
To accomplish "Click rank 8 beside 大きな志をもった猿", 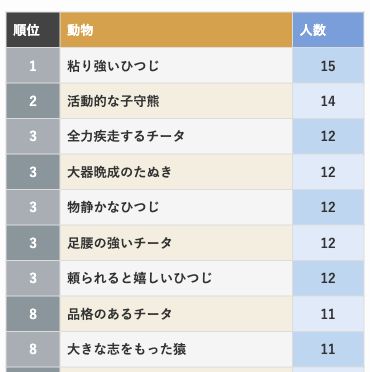I will tap(33, 349).
